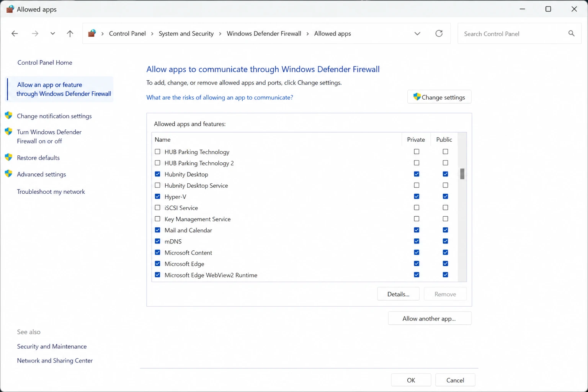Screen dimensions: 588x392
Task: Open Security and Maintenance link
Action: click(x=52, y=346)
